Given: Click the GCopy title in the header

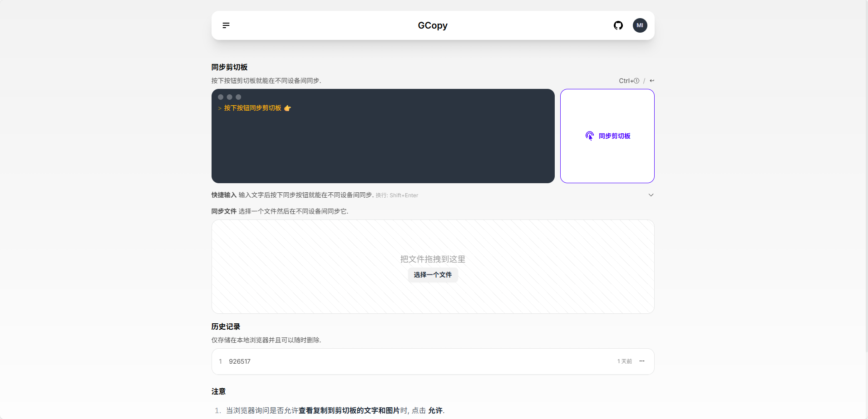Looking at the screenshot, I should click(x=432, y=25).
